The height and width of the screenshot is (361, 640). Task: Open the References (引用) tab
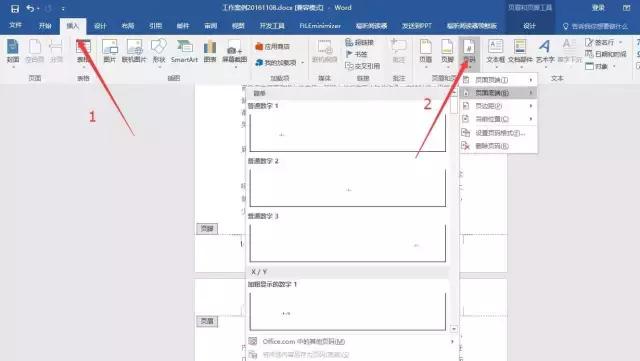click(x=156, y=26)
